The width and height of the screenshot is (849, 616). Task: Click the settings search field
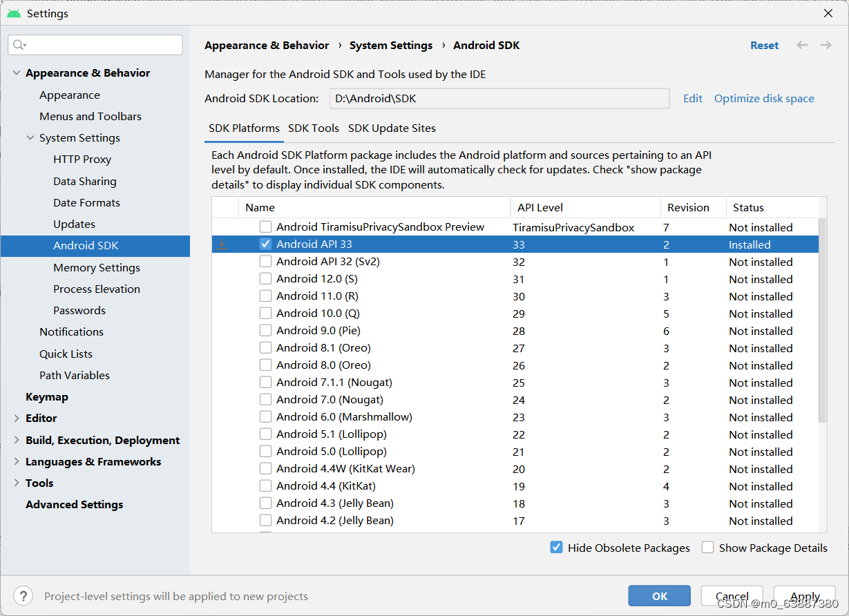pos(95,45)
